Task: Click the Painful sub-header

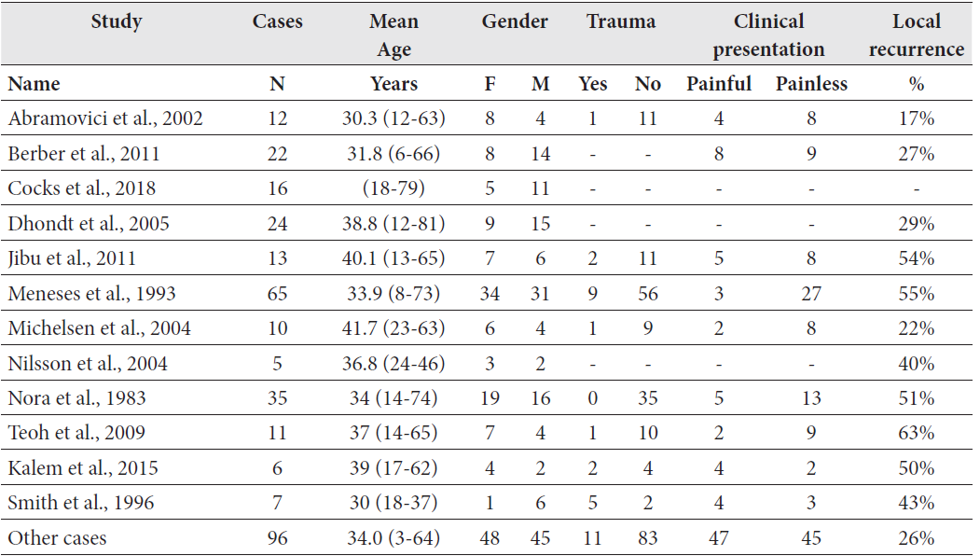Action: [x=719, y=84]
